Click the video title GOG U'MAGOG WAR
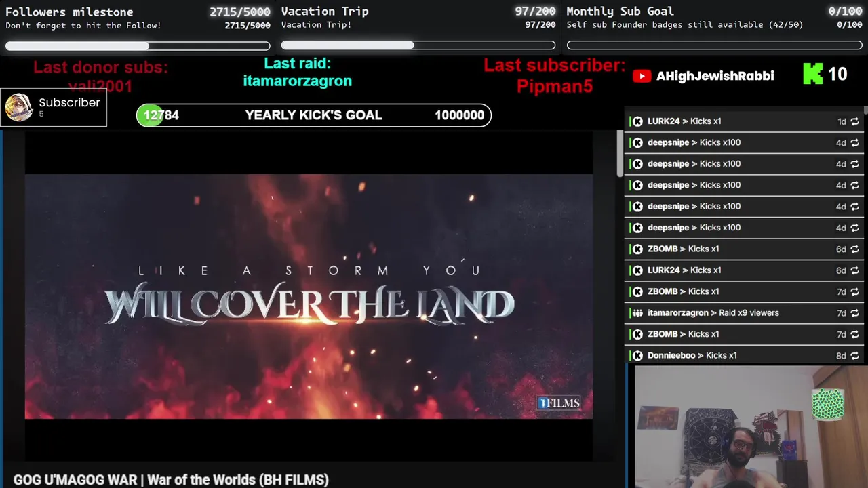The width and height of the screenshot is (868, 488). (x=171, y=480)
